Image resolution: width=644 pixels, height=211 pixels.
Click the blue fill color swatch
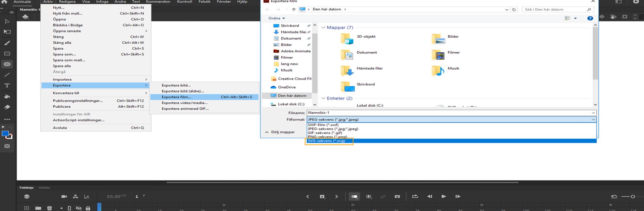point(5,134)
